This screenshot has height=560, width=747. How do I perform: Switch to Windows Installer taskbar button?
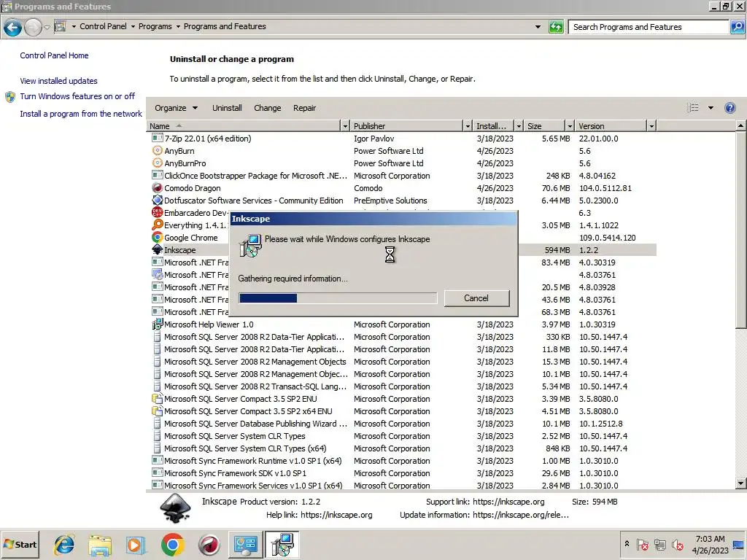click(x=282, y=545)
